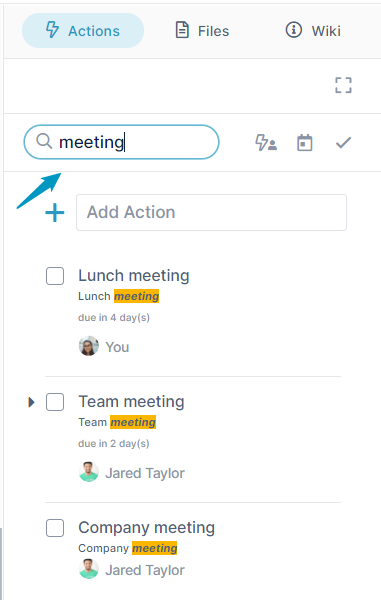The width and height of the screenshot is (381, 600).
Task: Click the blue plus add icon
Action: tap(55, 212)
